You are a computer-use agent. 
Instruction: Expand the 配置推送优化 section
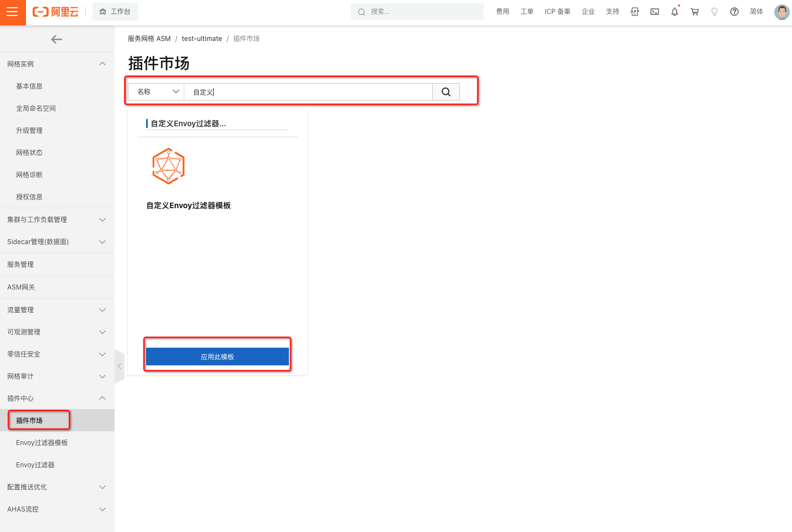(57, 487)
